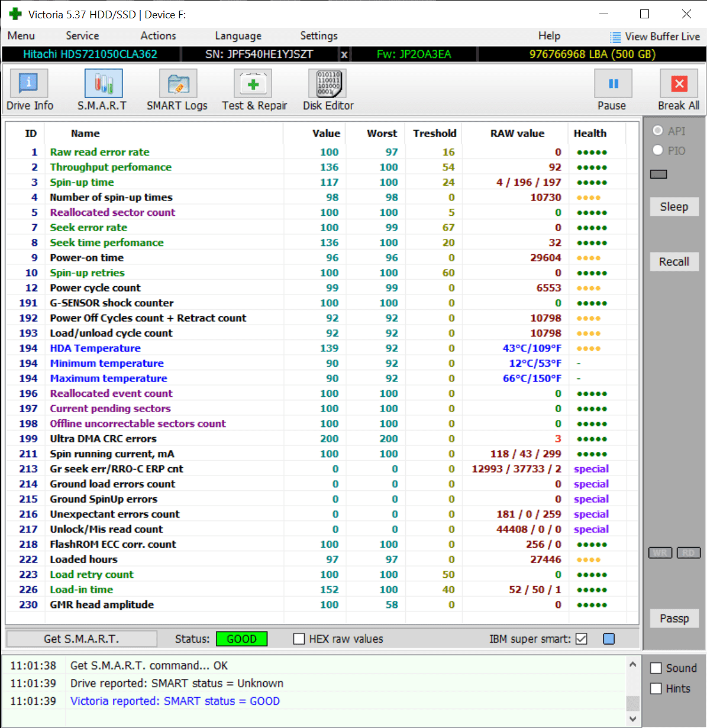The image size is (707, 728).
Task: Click the green cross Victoria app icon
Action: (x=15, y=14)
